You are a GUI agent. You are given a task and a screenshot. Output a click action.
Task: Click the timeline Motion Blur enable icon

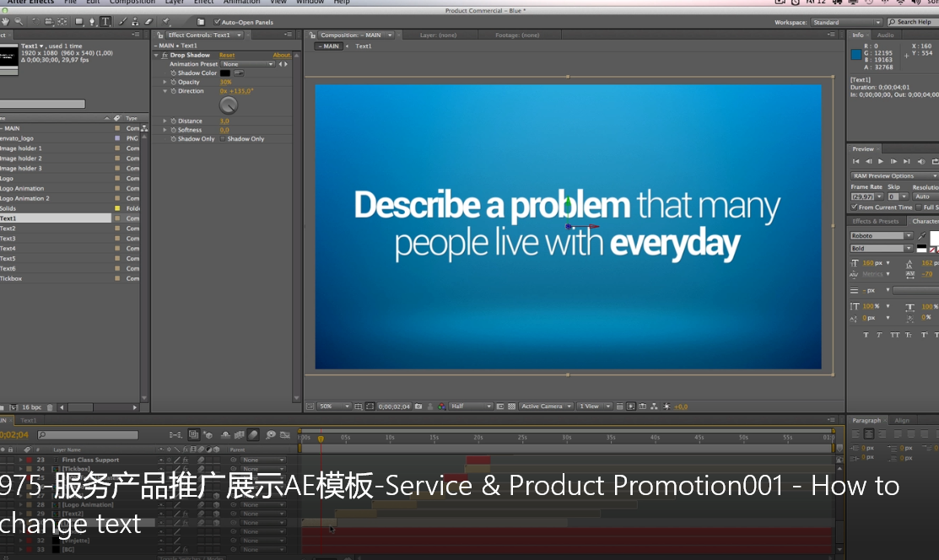pyautogui.click(x=253, y=435)
